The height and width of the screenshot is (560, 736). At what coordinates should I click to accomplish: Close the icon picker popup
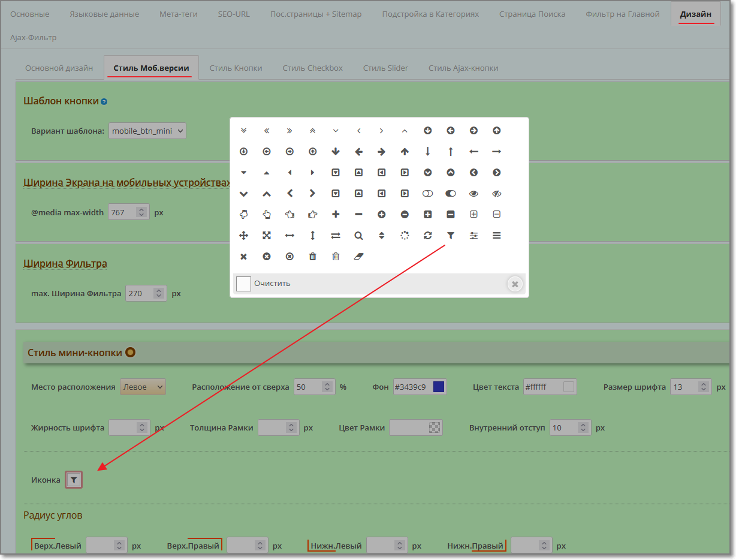click(515, 284)
